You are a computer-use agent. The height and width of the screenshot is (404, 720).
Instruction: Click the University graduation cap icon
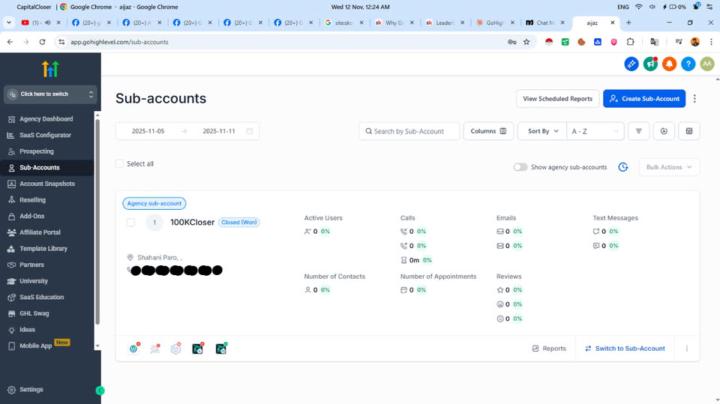coord(11,281)
